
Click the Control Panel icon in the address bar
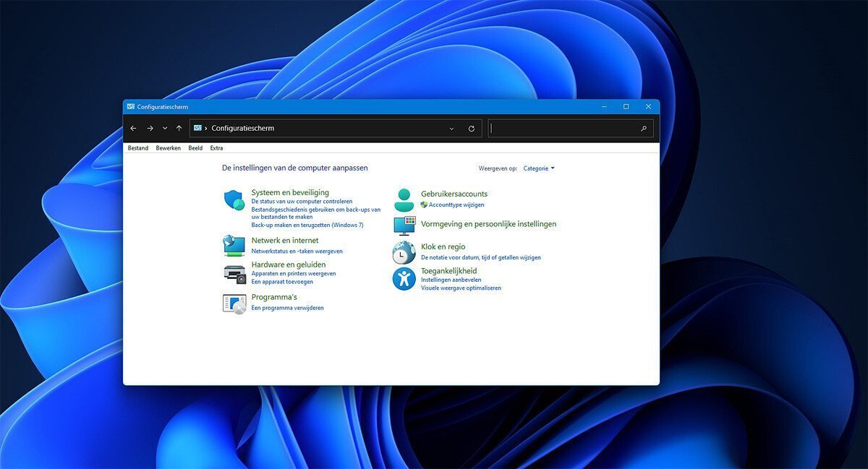point(197,128)
